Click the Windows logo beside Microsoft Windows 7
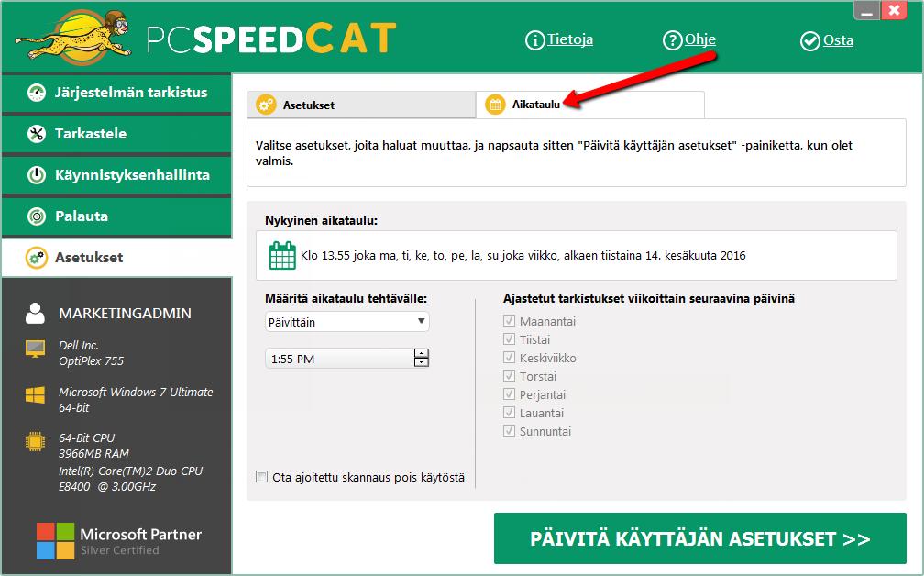This screenshot has height=576, width=924. coord(36,395)
